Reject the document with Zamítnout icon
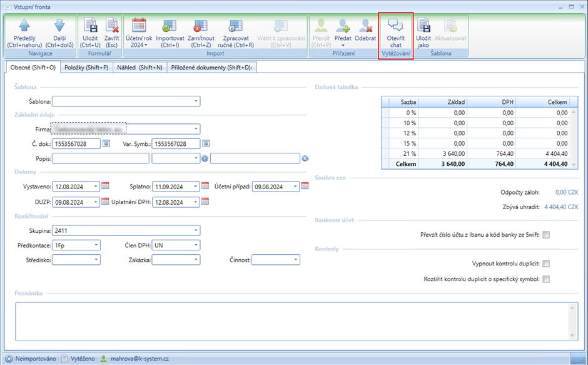 coord(201,26)
